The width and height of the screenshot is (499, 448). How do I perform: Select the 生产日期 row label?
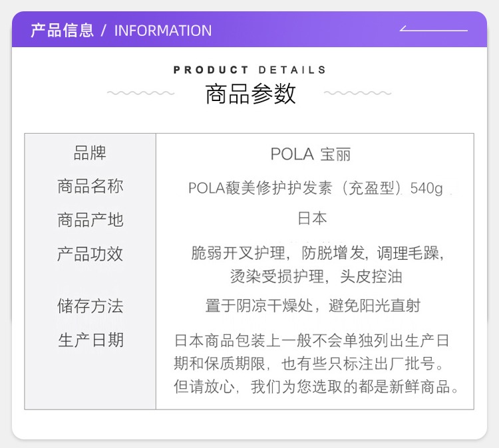pyautogui.click(x=90, y=340)
